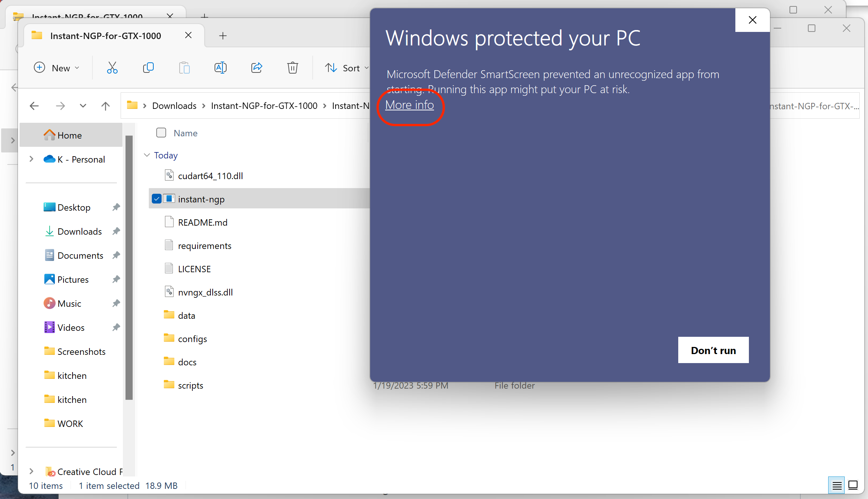This screenshot has height=499, width=868.
Task: Click the navigation pane scrollbar
Action: click(x=129, y=267)
